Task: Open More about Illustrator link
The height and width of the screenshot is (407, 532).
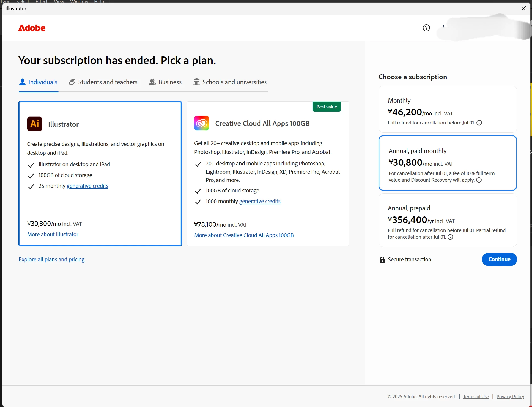Action: [53, 234]
